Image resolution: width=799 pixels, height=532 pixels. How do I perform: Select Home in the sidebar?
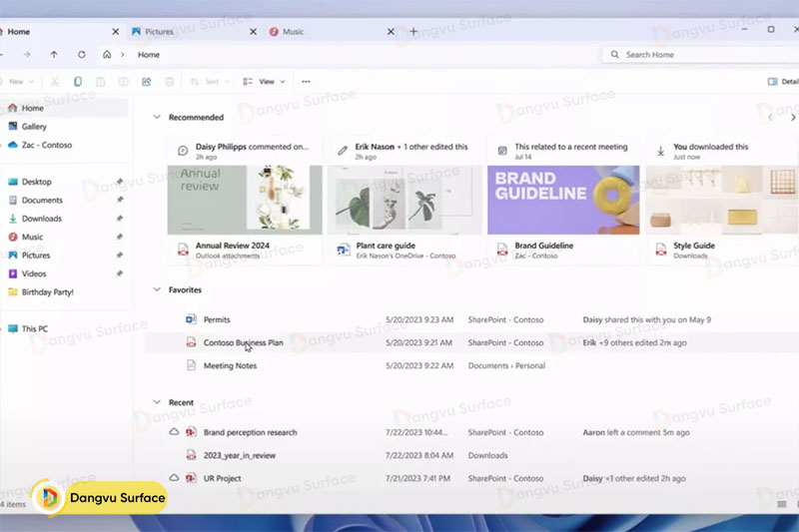click(64, 108)
